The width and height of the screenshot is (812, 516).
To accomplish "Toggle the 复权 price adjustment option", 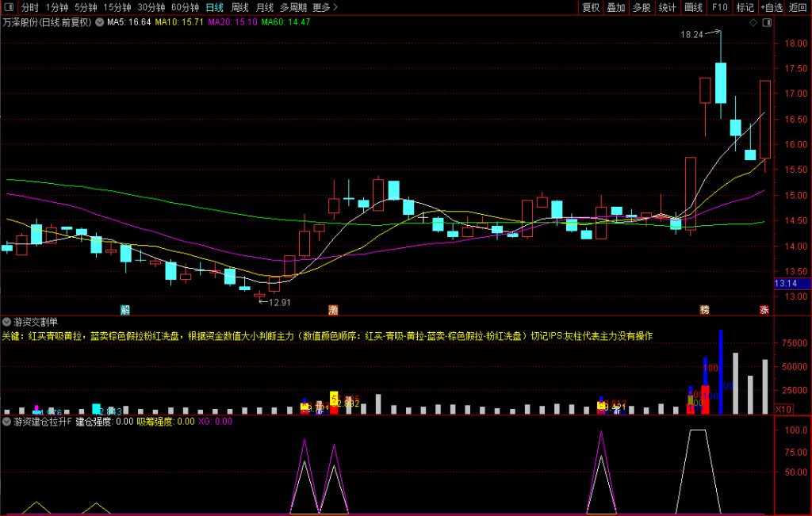I will (x=591, y=7).
